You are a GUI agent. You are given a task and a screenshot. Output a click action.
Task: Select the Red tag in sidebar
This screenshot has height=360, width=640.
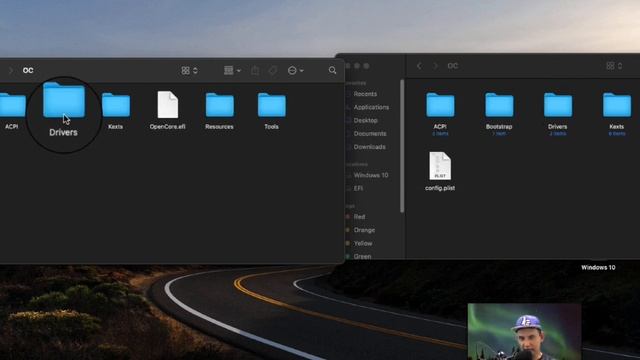coord(359,217)
